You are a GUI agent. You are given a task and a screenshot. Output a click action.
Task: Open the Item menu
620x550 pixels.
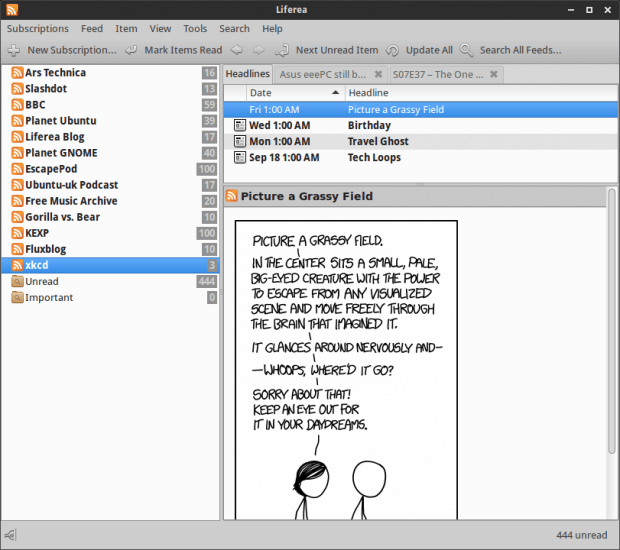pos(126,29)
